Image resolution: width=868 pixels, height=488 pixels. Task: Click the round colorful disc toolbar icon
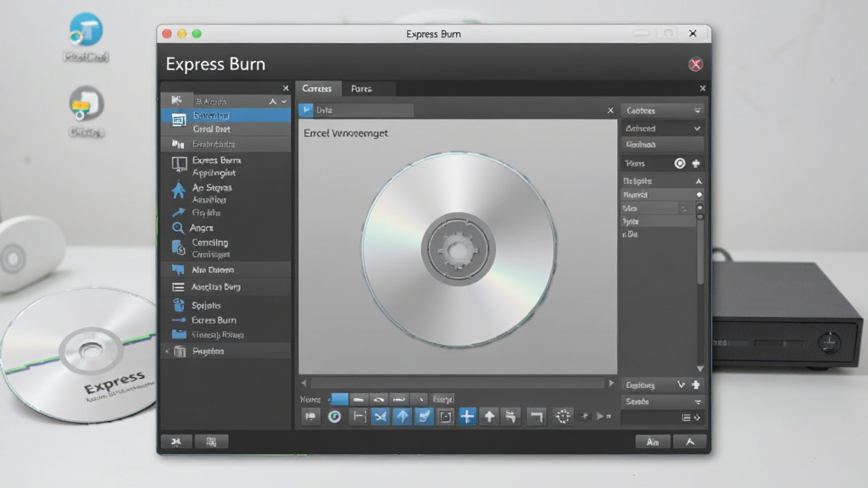[334, 417]
